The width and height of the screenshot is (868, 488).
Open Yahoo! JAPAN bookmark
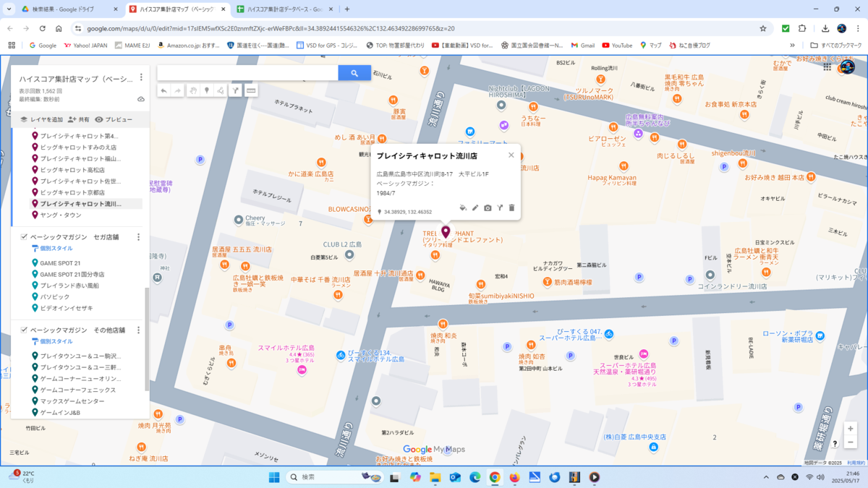[x=85, y=45]
